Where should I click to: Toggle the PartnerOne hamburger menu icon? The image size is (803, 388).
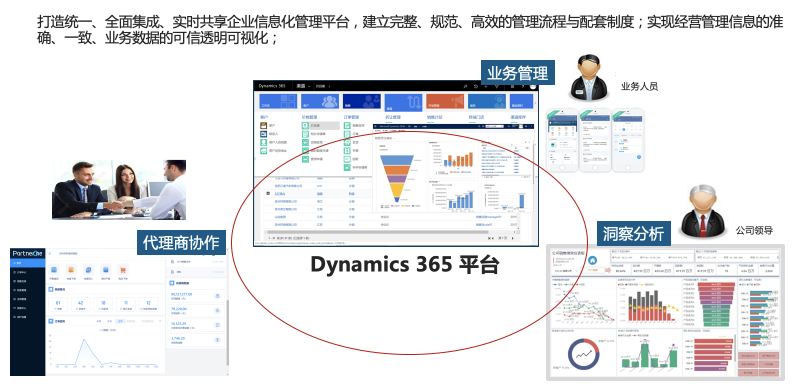[50, 253]
